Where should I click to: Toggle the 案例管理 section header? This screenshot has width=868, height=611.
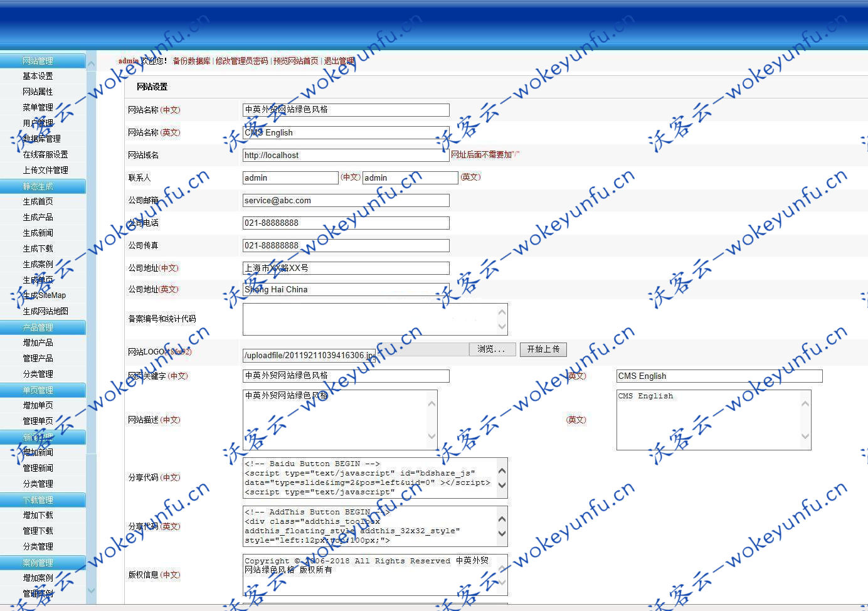click(43, 563)
